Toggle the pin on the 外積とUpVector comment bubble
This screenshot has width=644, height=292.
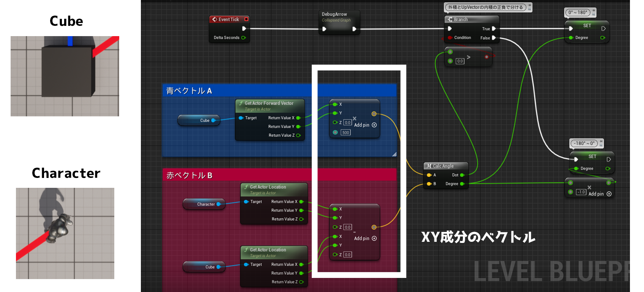(530, 5)
